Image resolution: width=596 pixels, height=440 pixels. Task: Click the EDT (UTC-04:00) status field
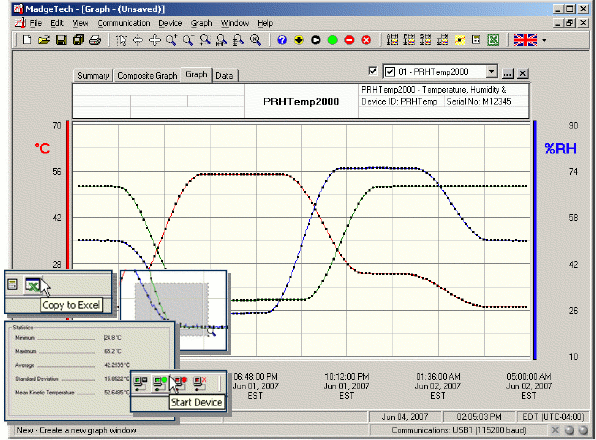coord(553,417)
